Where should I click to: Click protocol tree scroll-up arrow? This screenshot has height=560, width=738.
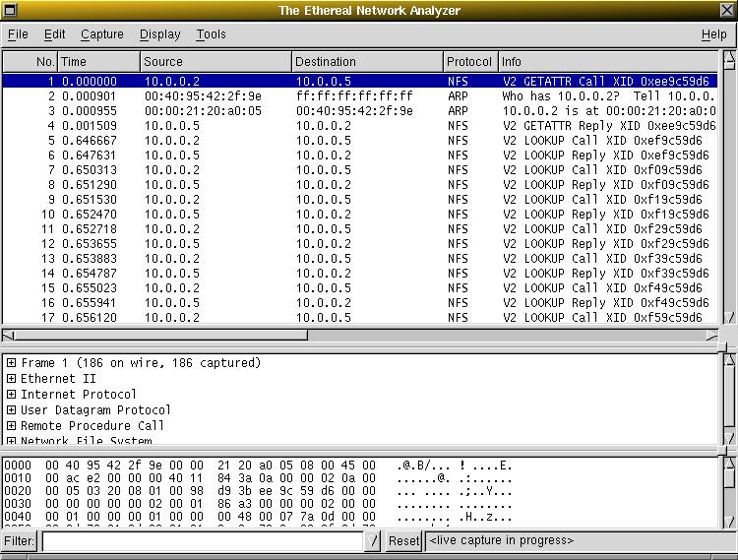click(729, 360)
